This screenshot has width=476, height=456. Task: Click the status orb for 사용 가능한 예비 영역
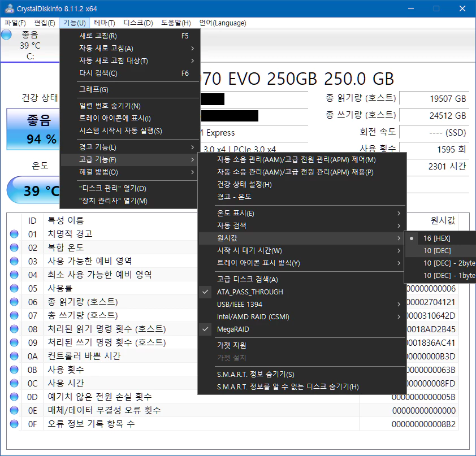point(14,261)
